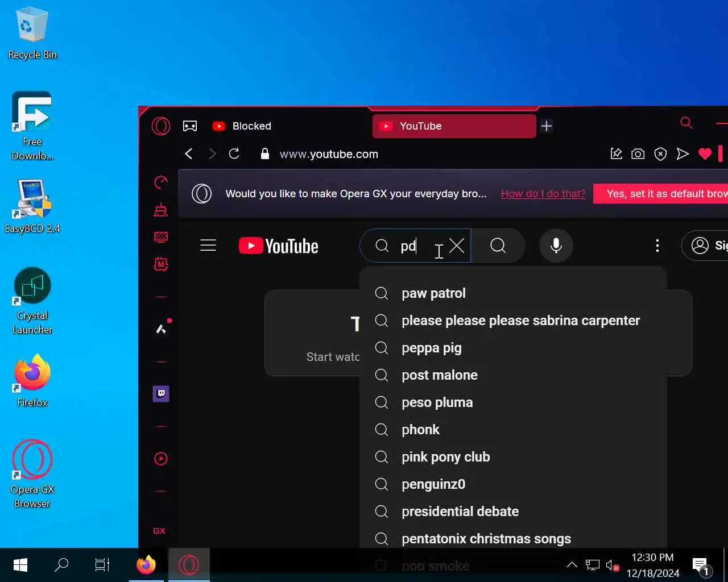Search with your voice microphone button
The height and width of the screenshot is (582, 728).
556,246
